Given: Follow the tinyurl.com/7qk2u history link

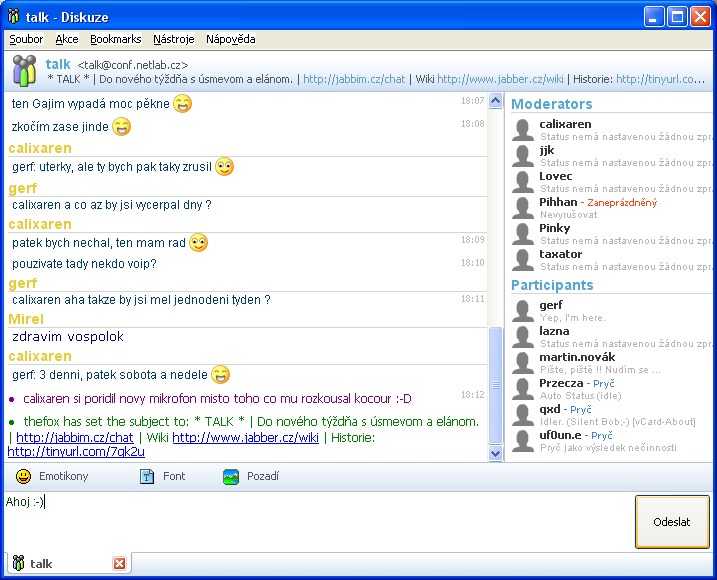Looking at the screenshot, I should pos(76,451).
